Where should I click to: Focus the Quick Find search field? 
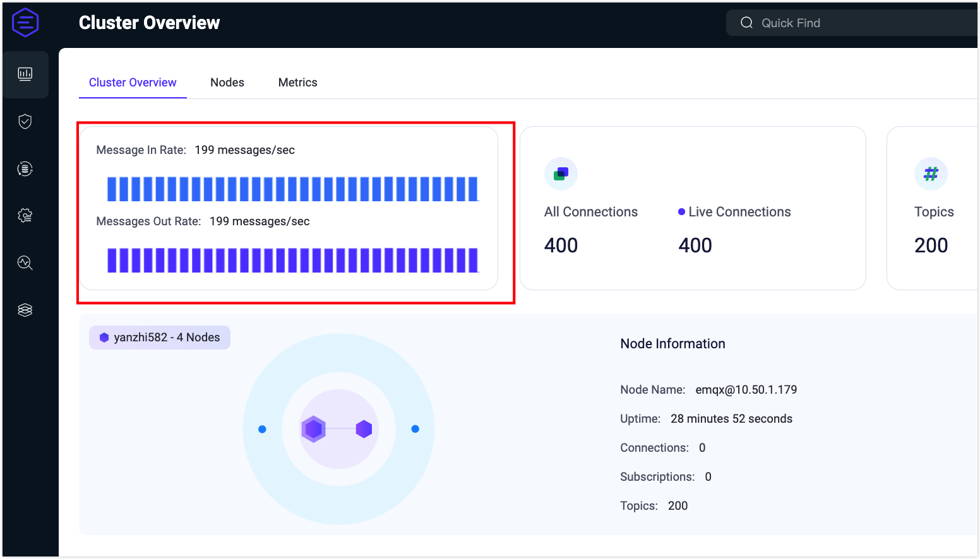click(852, 23)
